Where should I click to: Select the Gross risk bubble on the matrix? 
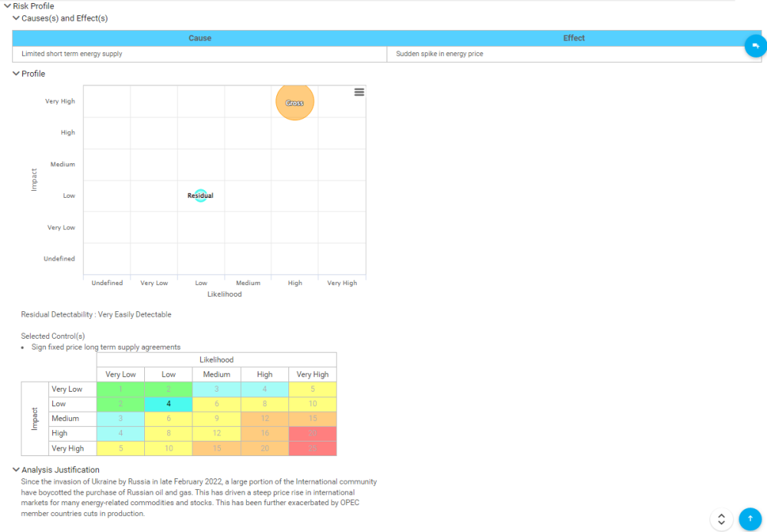[x=295, y=101]
